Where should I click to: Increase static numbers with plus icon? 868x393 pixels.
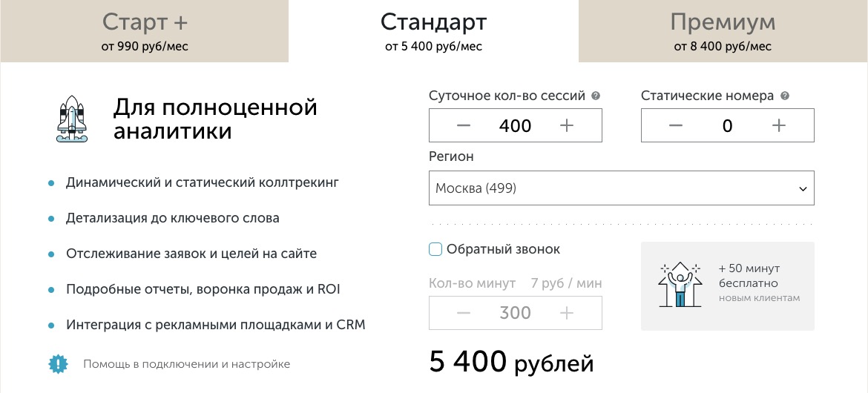(x=779, y=125)
